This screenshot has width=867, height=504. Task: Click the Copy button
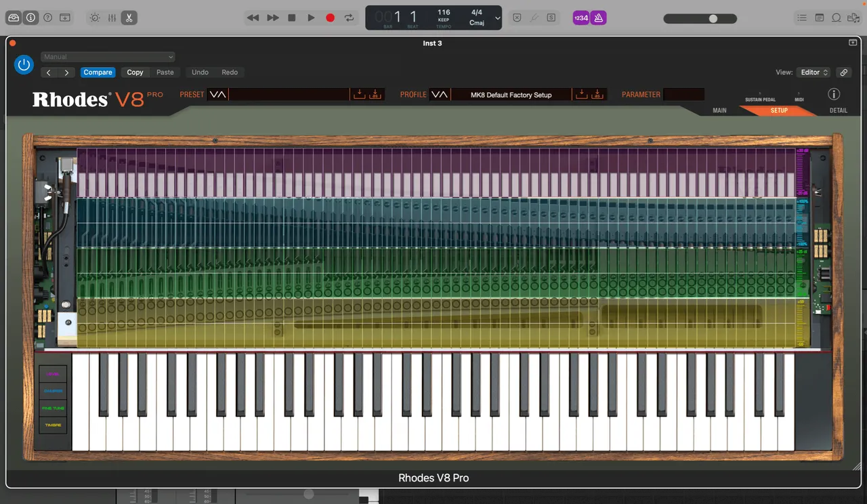[x=135, y=72]
